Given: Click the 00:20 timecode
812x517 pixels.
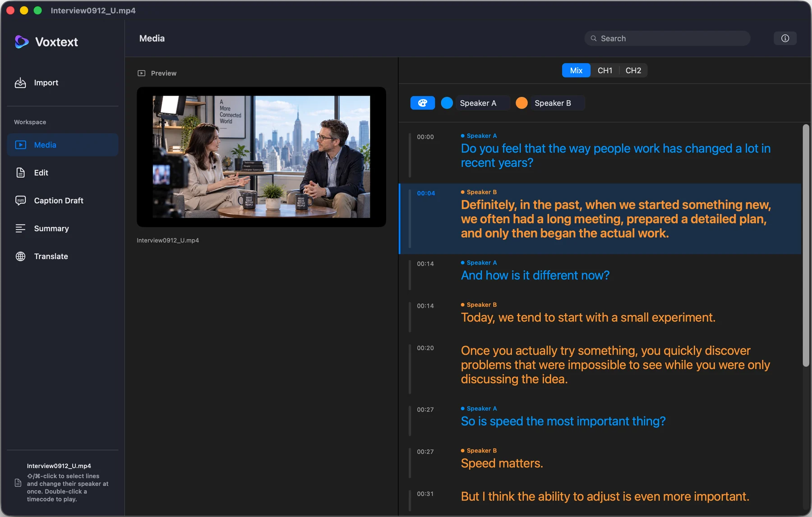Looking at the screenshot, I should 425,348.
